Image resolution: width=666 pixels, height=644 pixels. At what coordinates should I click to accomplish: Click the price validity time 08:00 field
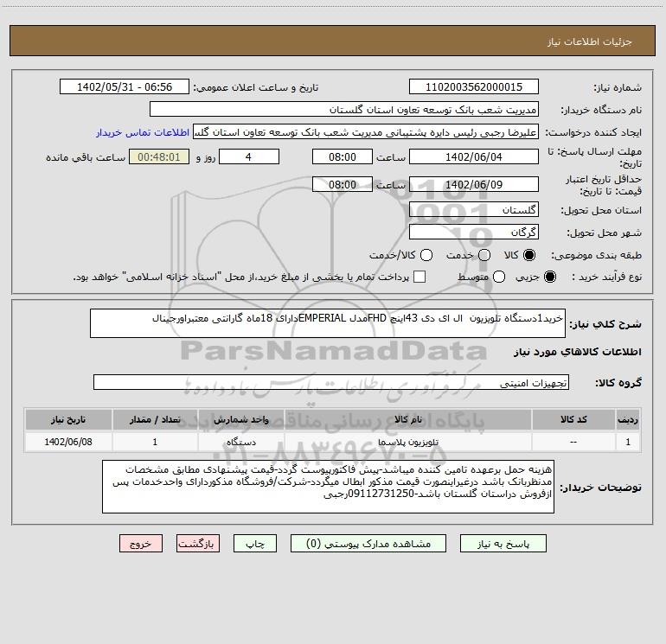click(343, 185)
